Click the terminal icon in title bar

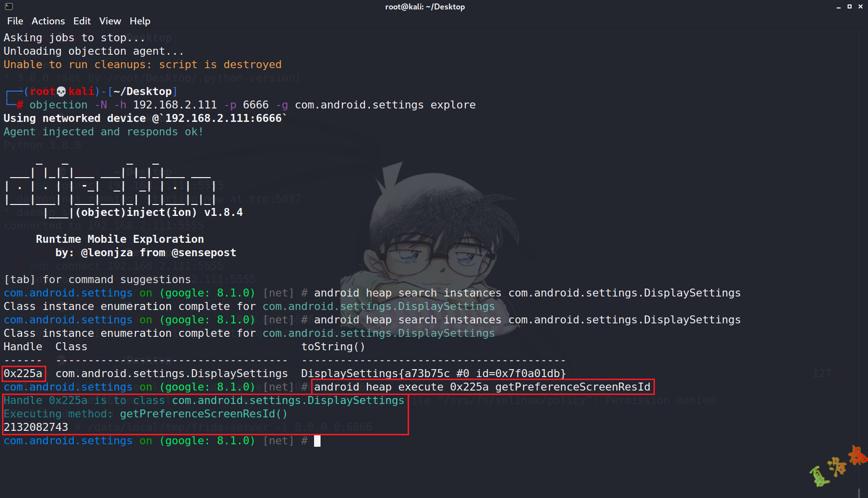pos(9,6)
